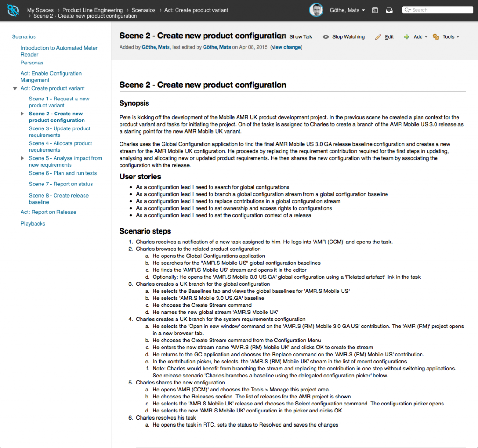Viewport: 478px width, 448px height.
Task: Focus the Search input field
Action: tap(438, 10)
